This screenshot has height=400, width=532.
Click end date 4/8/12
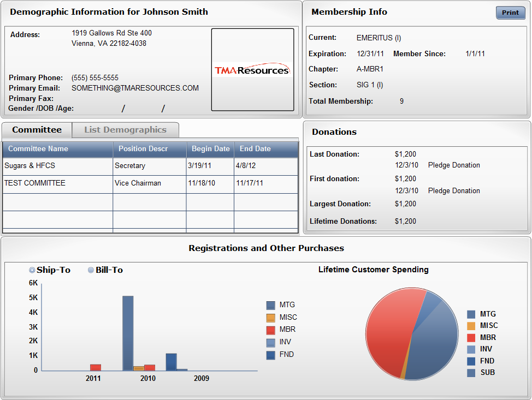[246, 166]
